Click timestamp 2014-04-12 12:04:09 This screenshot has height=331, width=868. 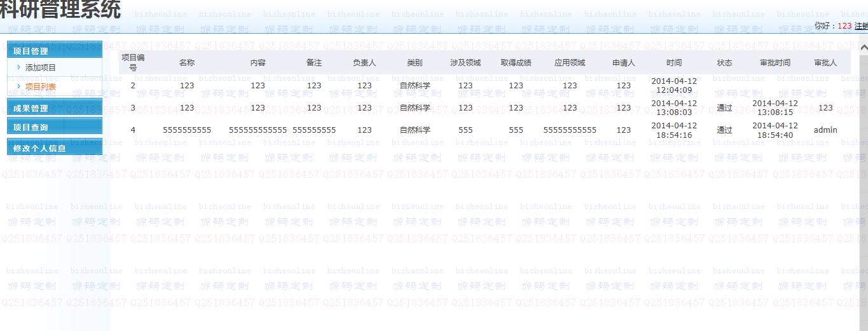pyautogui.click(x=674, y=85)
